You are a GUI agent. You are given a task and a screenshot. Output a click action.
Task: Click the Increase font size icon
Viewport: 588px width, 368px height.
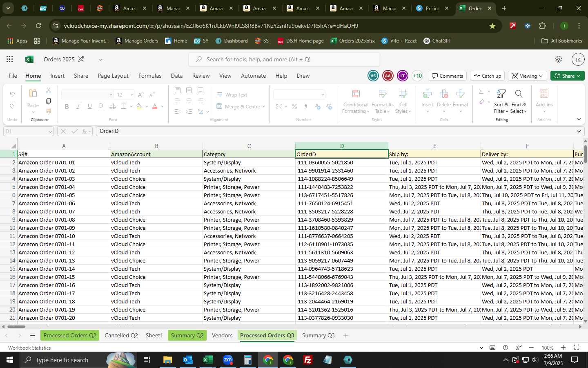(141, 94)
